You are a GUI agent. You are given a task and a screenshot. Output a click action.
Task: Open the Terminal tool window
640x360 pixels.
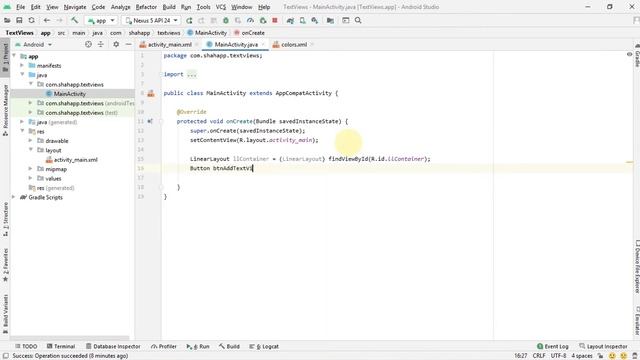(61, 347)
